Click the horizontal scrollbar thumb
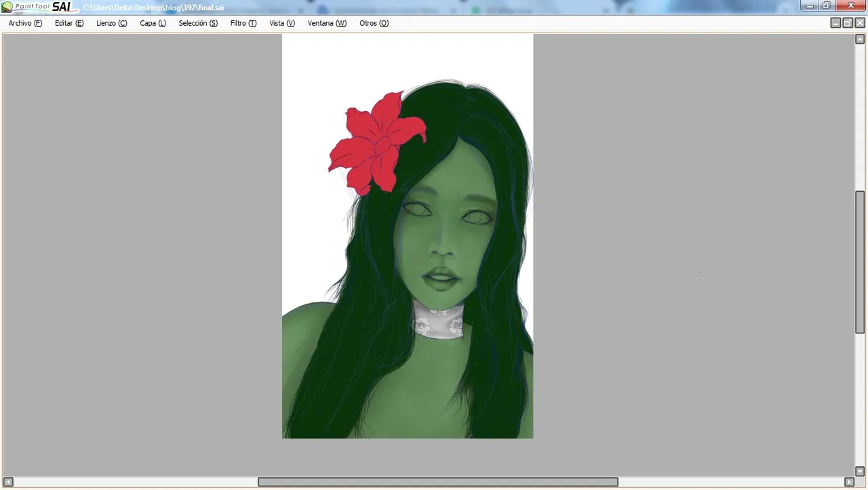 point(438,482)
